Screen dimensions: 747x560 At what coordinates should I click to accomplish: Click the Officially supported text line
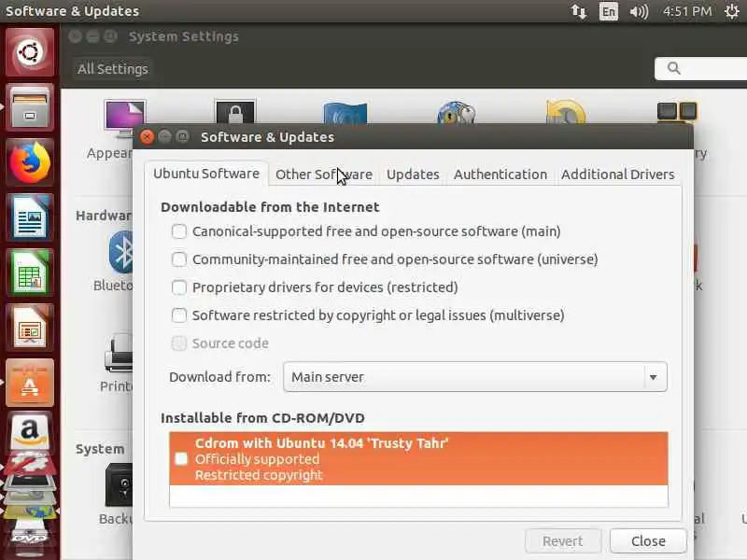258,459
